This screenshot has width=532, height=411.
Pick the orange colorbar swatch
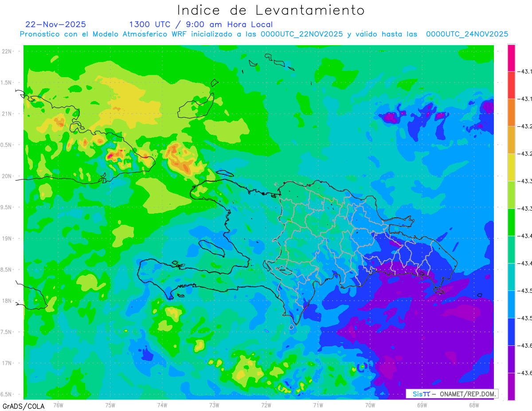(x=511, y=112)
